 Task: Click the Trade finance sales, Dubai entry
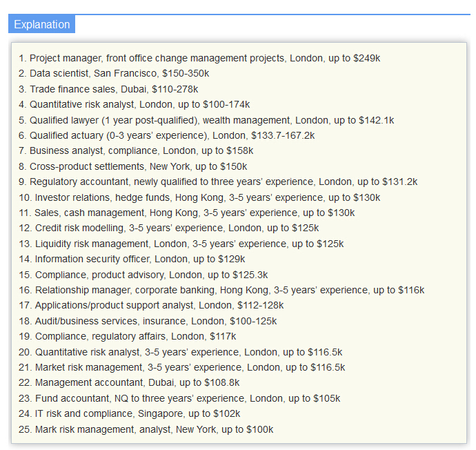click(x=109, y=89)
